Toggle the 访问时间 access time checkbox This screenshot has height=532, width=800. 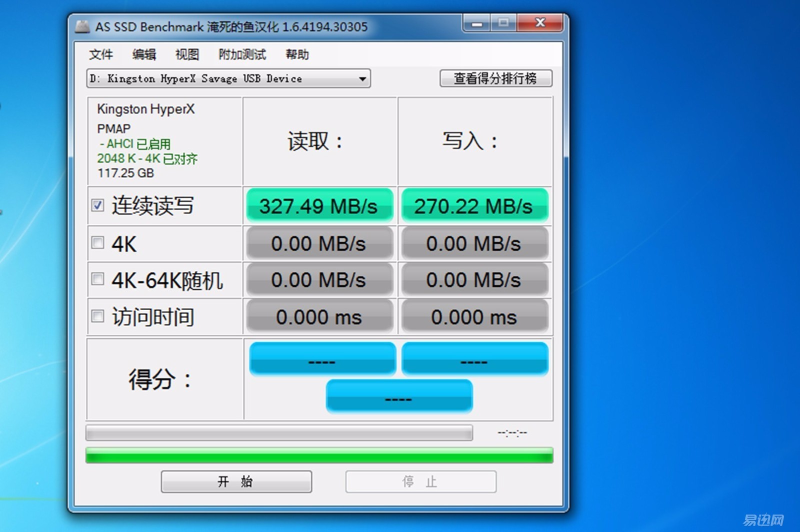coord(97,316)
